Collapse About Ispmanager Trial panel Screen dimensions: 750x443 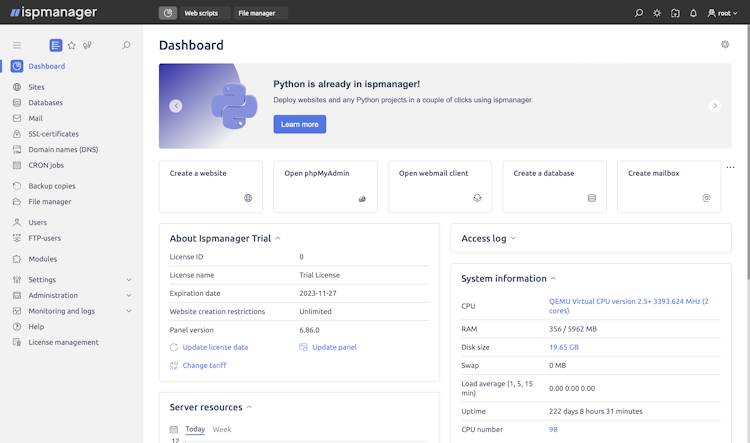(x=278, y=239)
